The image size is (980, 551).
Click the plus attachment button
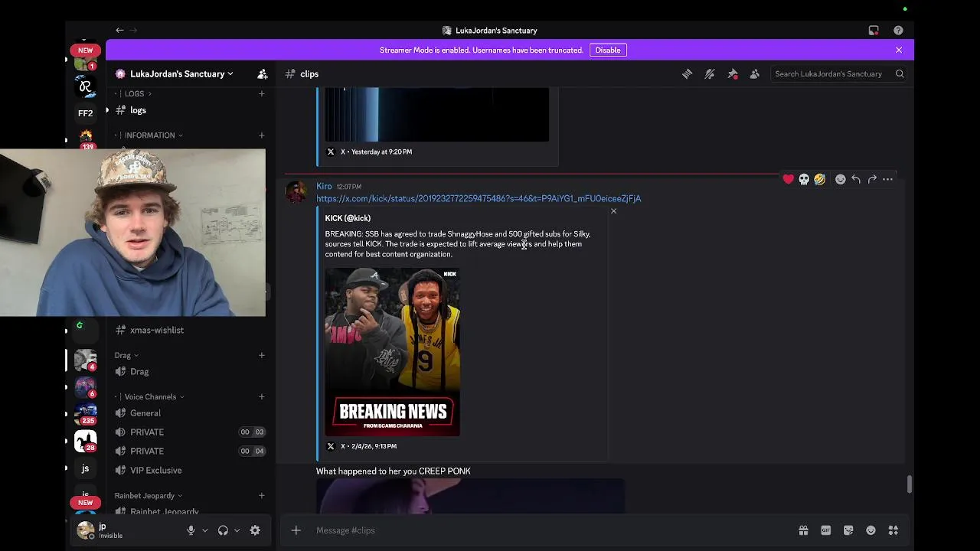296,530
